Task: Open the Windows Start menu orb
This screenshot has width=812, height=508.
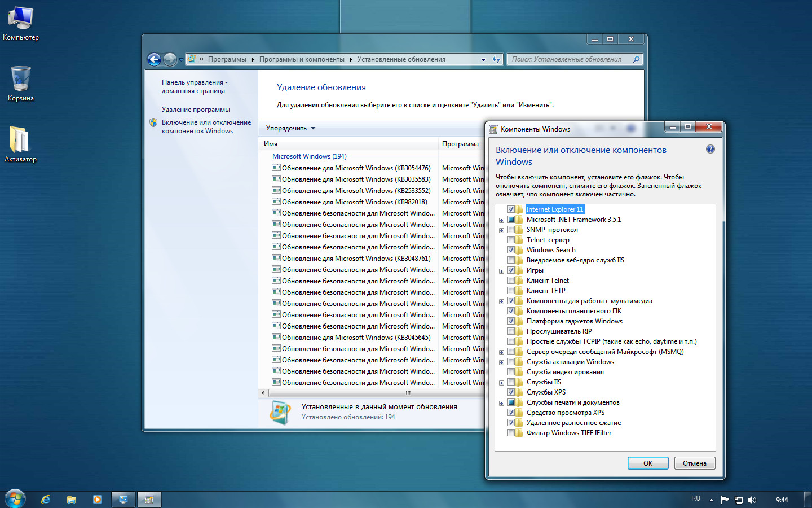Action: click(15, 499)
